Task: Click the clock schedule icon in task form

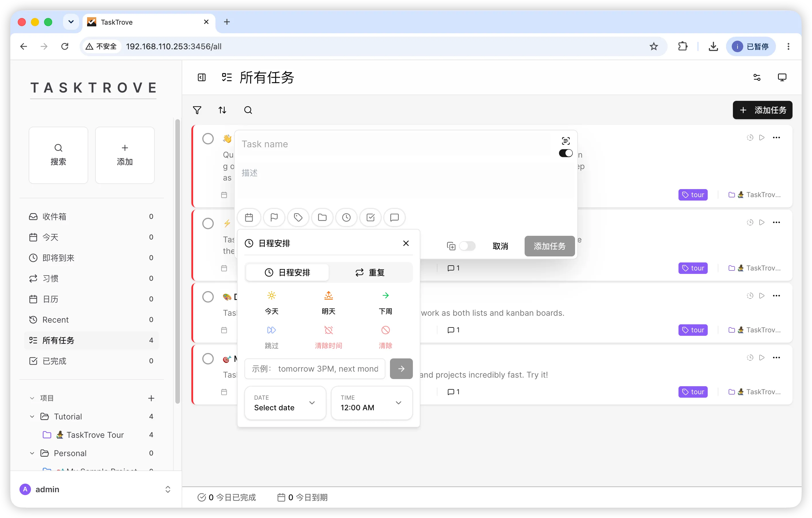Action: (x=346, y=217)
